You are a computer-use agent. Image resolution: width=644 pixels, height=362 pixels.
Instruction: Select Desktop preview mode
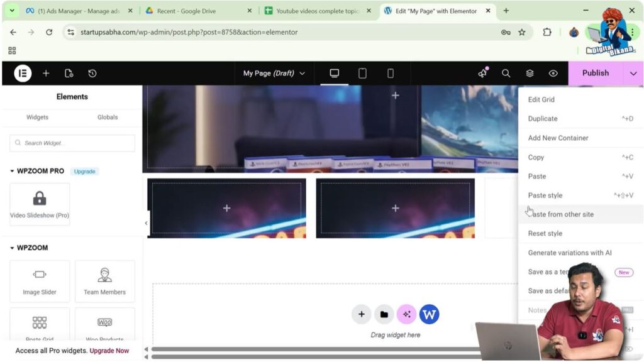[334, 73]
